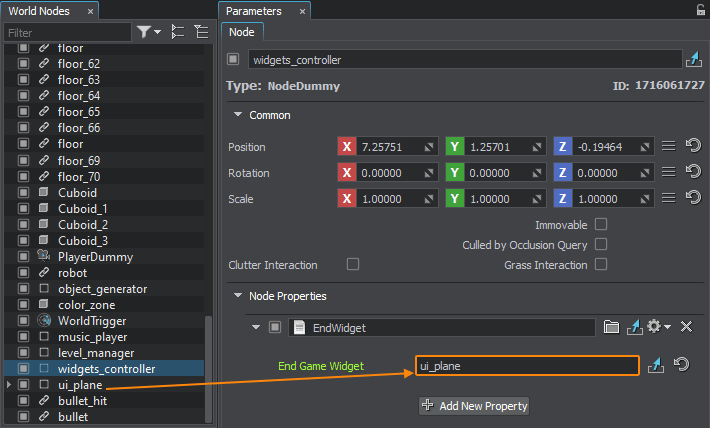Reset the End Game Widget field
This screenshot has width=710, height=428.
click(x=681, y=366)
